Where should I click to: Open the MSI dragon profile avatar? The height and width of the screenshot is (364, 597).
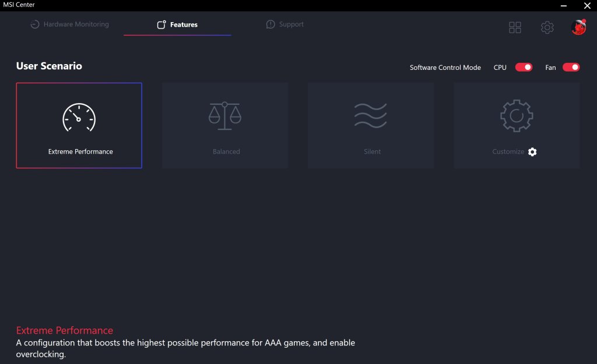coord(578,27)
